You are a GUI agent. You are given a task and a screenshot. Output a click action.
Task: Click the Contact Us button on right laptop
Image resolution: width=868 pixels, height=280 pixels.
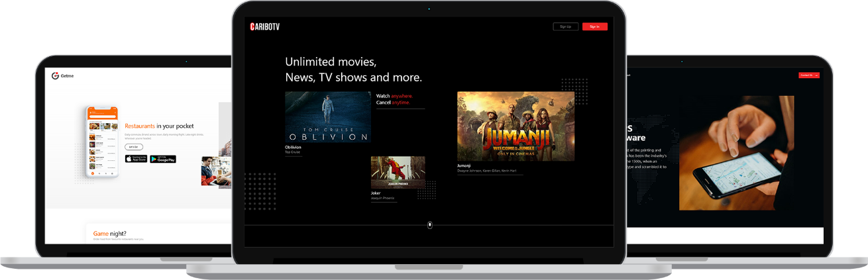tap(809, 75)
